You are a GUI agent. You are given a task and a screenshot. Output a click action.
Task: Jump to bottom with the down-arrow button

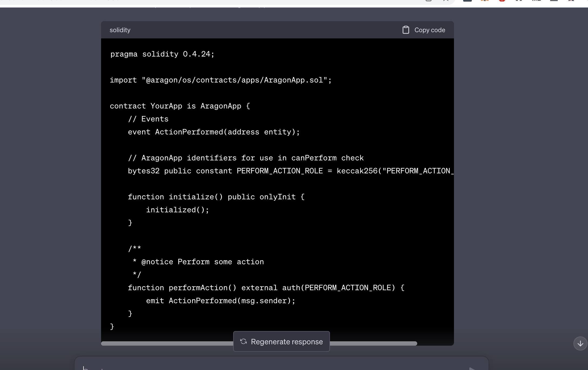(x=580, y=343)
